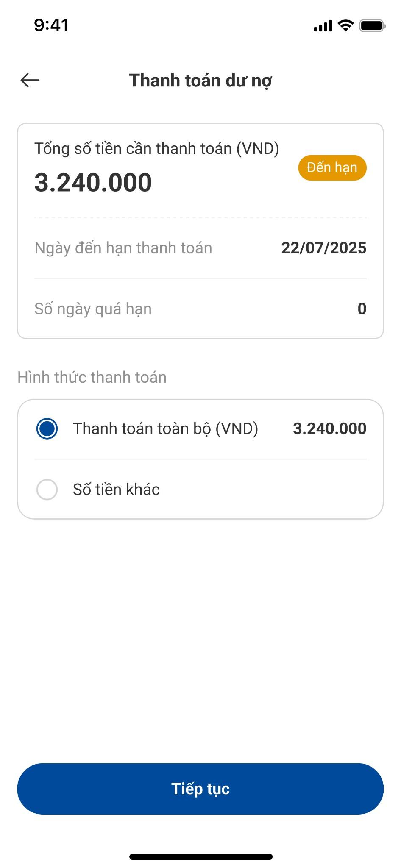The height and width of the screenshot is (868, 401).
Task: Tap the "Thanh toán toàn bộ (VND)" option text
Action: click(x=165, y=428)
